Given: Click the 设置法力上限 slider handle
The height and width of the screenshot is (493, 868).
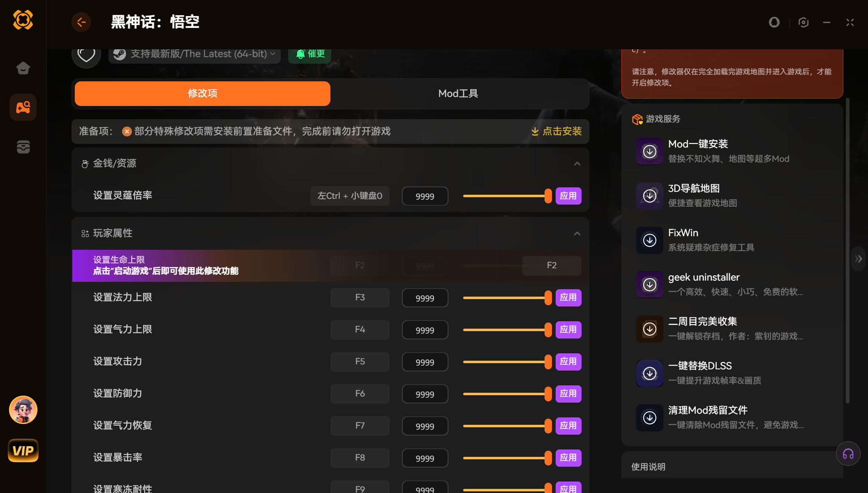Looking at the screenshot, I should [548, 298].
